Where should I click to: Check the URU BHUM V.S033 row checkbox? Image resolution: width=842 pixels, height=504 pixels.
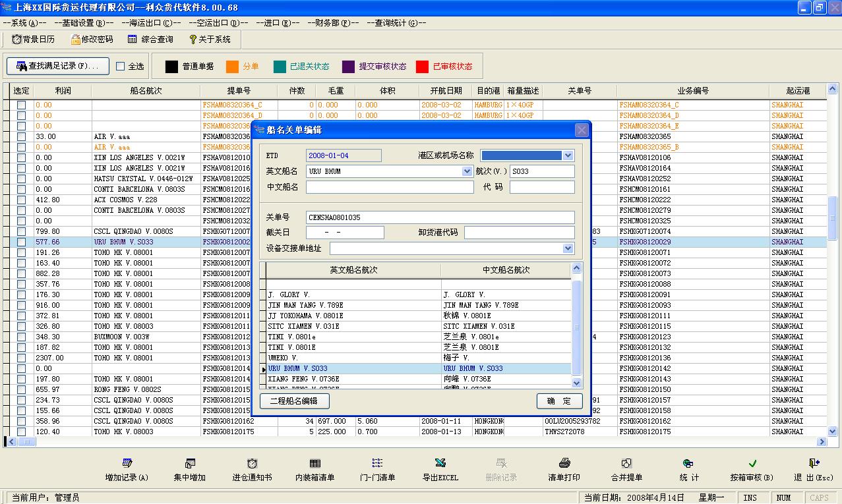coord(21,242)
